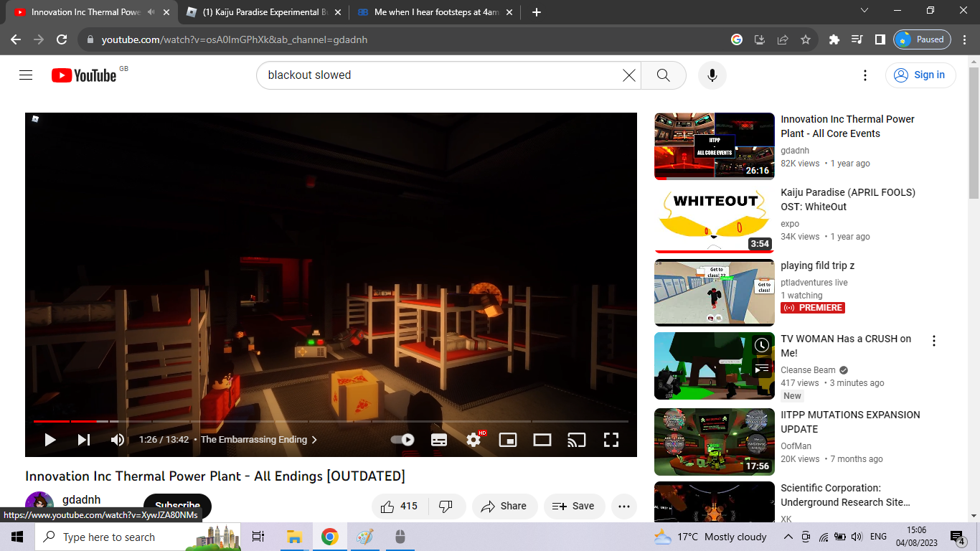Viewport: 980px width, 551px height.
Task: Open YouTube settings three-dot menu
Action: pos(865,75)
